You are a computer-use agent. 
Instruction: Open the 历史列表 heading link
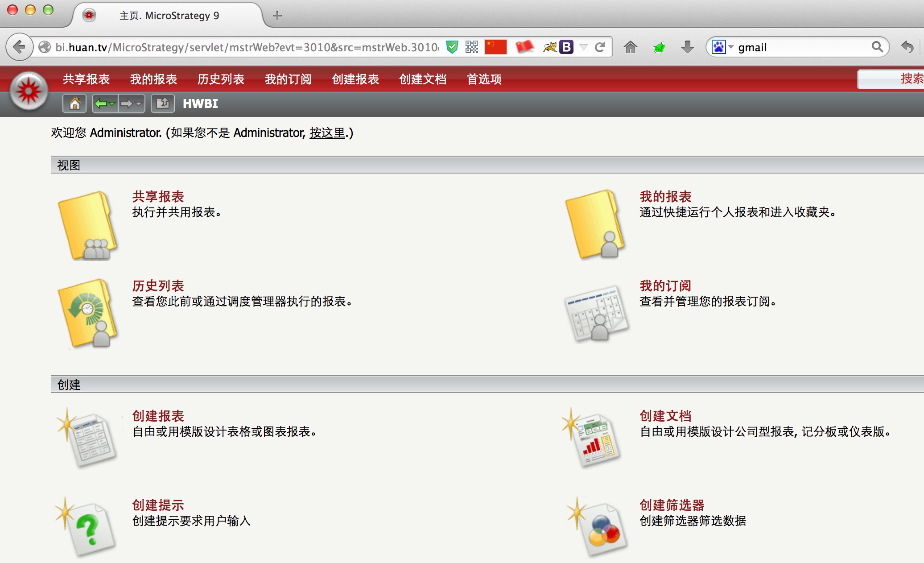point(158,286)
